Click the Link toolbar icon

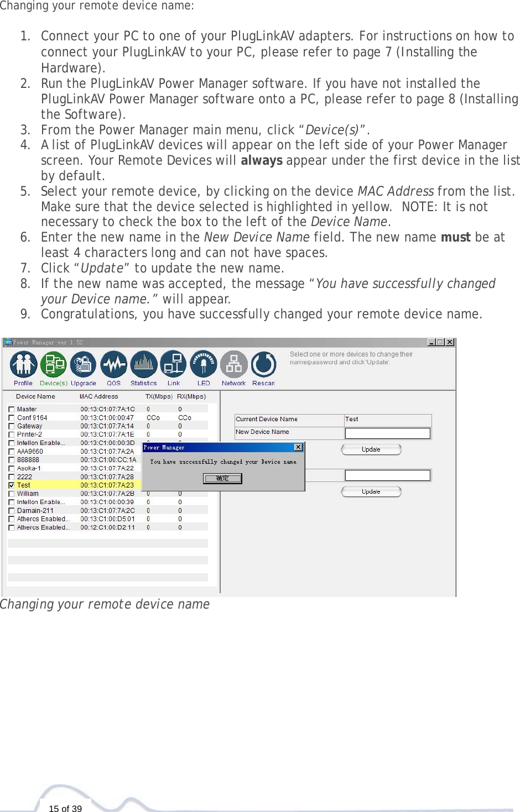pos(174,364)
